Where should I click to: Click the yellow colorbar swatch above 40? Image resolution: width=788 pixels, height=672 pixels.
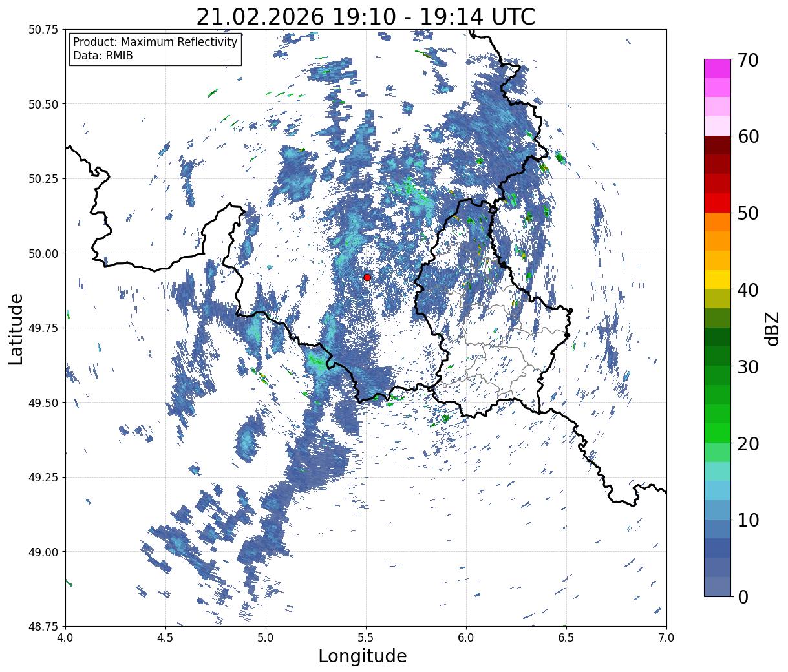718,279
